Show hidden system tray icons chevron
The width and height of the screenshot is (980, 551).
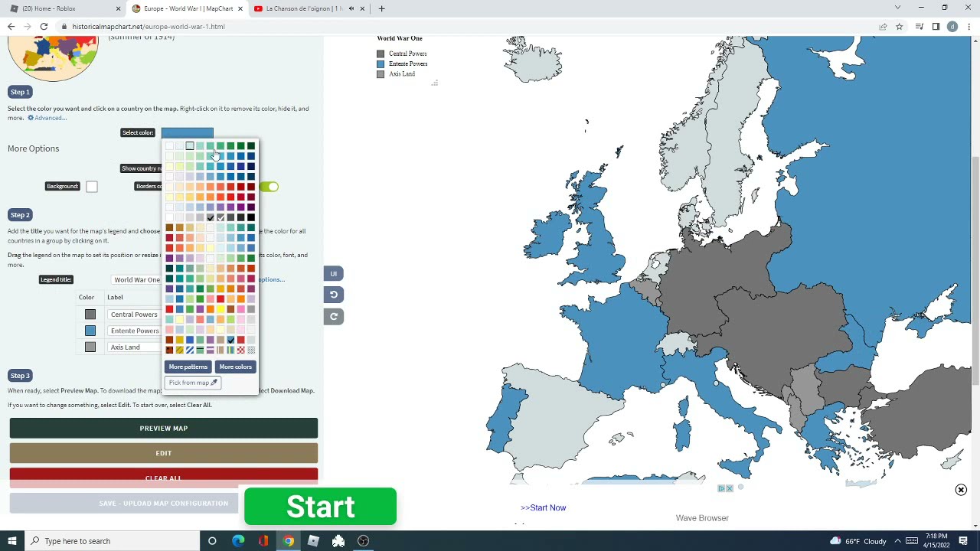tap(898, 541)
